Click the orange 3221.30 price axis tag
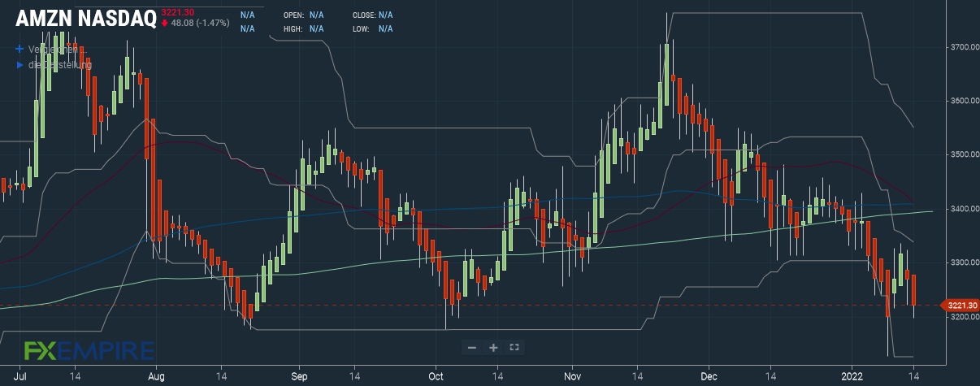The width and height of the screenshot is (980, 386). (960, 306)
